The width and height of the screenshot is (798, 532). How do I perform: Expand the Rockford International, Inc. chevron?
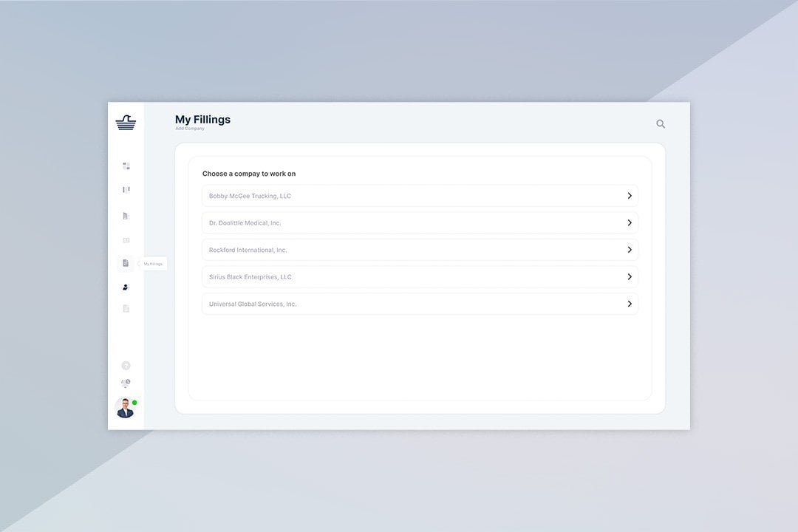[630, 250]
